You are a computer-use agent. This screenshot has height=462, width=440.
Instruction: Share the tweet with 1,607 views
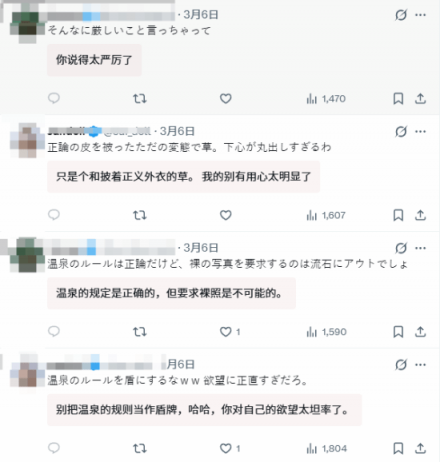pos(420,215)
